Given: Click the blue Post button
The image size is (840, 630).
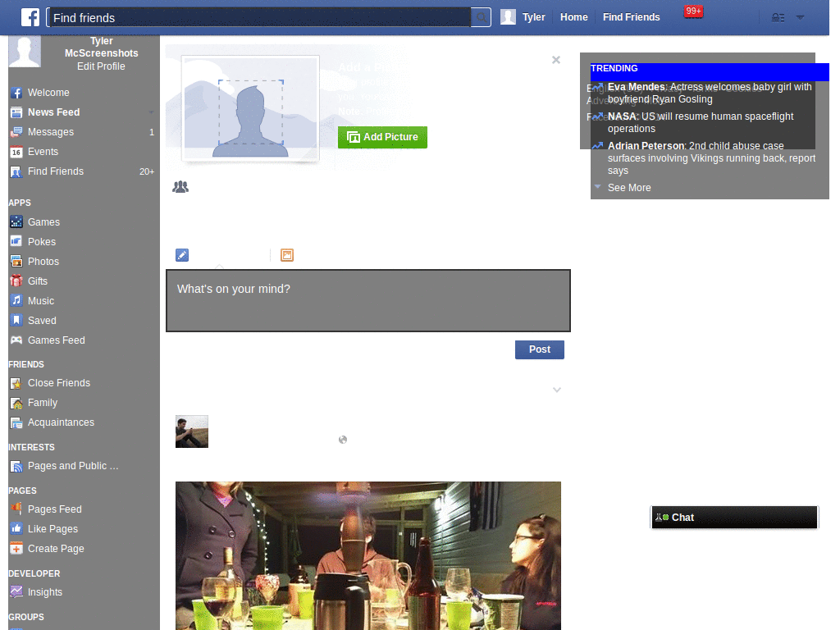Looking at the screenshot, I should (540, 349).
